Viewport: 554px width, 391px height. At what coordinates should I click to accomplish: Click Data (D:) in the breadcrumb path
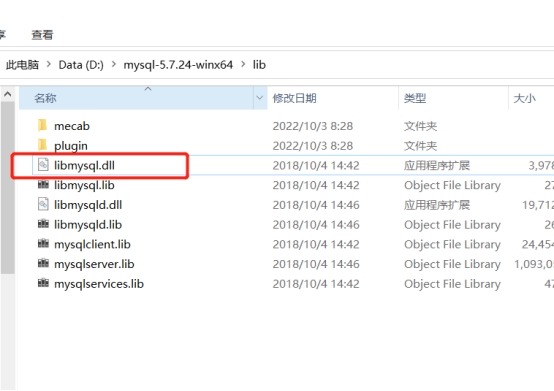click(81, 65)
